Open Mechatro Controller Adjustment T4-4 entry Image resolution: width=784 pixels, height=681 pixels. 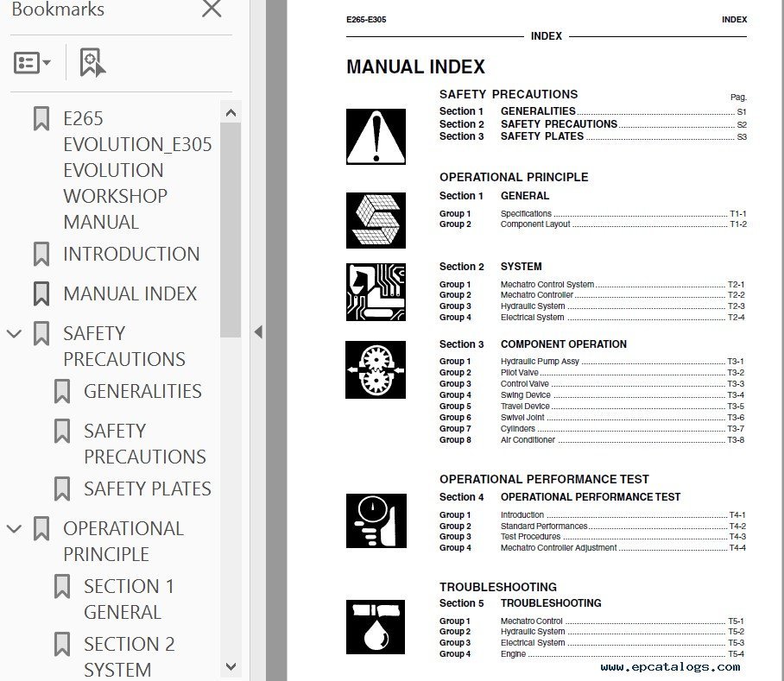(x=592, y=548)
